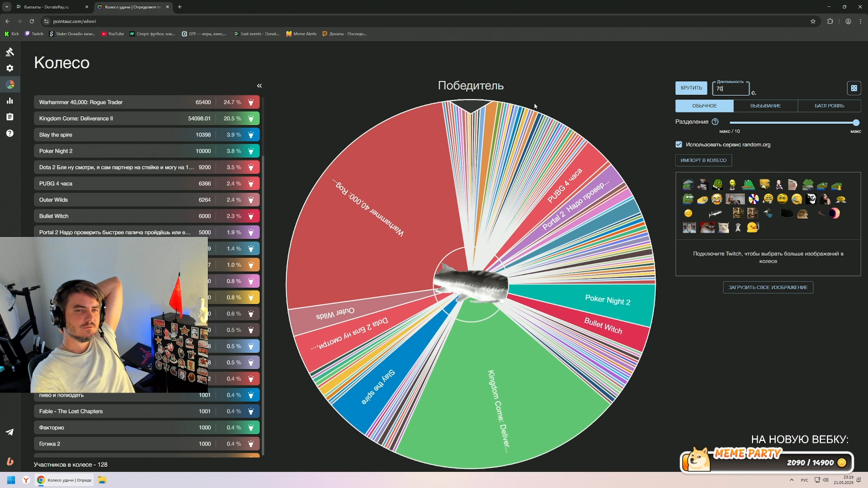Viewport: 868px width, 488px height.
Task: Click the highlight torch on Outer Wilds row
Action: pyautogui.click(x=251, y=200)
